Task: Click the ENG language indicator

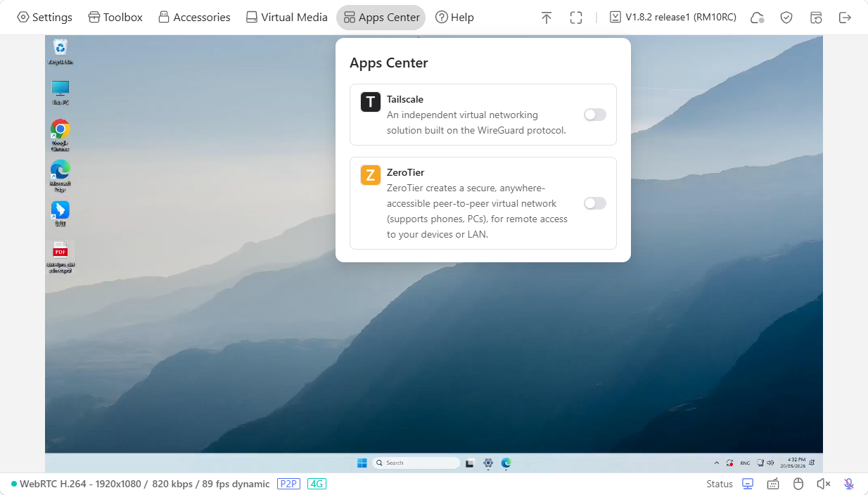Action: coord(745,463)
